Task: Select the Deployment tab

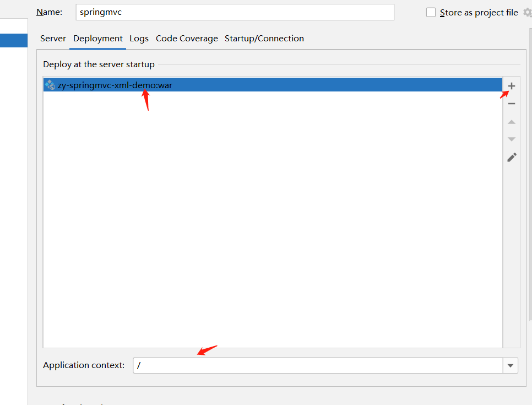Action: tap(97, 39)
